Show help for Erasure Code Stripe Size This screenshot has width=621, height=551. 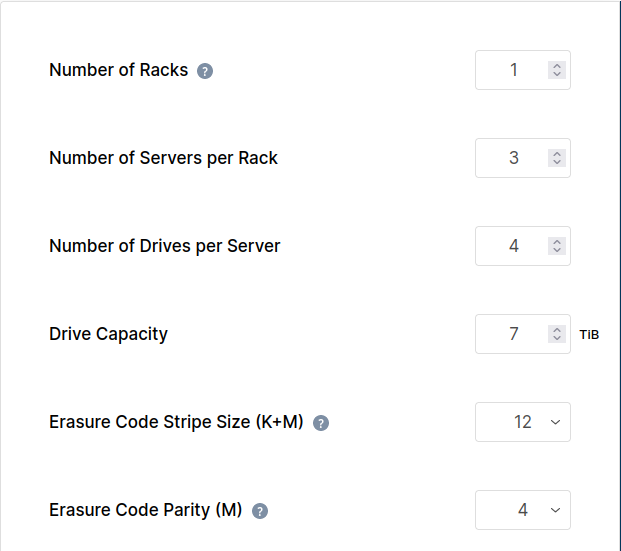tap(321, 423)
